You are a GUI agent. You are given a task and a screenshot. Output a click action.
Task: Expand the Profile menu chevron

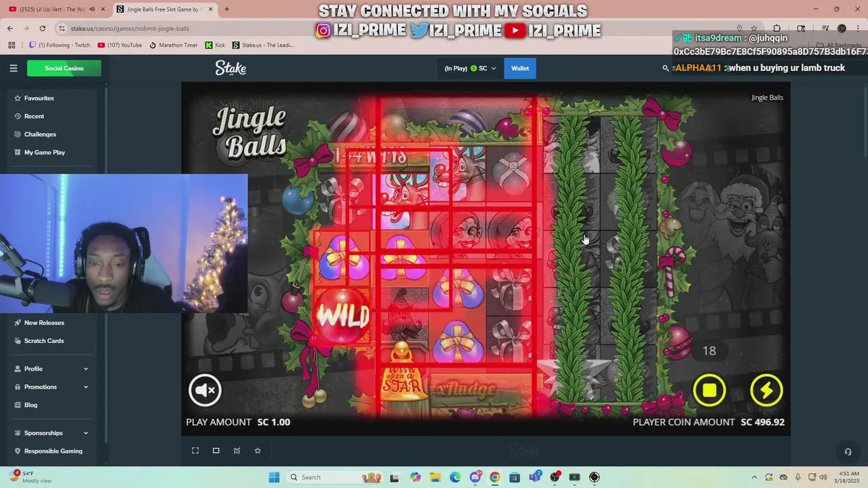85,369
